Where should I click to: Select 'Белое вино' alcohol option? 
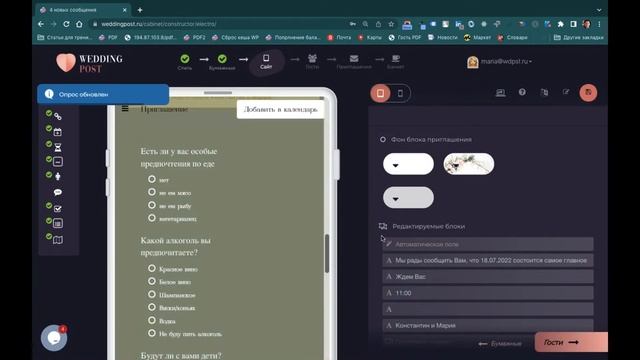coord(152,281)
